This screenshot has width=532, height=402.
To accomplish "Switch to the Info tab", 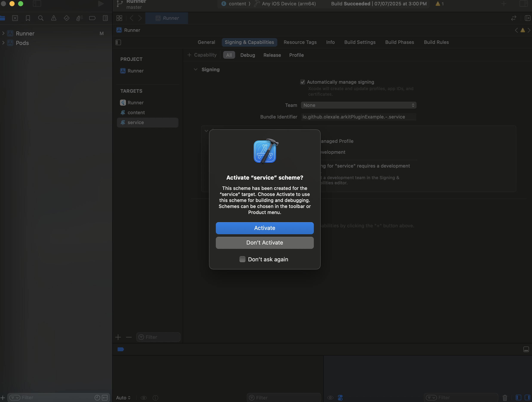I will click(330, 42).
